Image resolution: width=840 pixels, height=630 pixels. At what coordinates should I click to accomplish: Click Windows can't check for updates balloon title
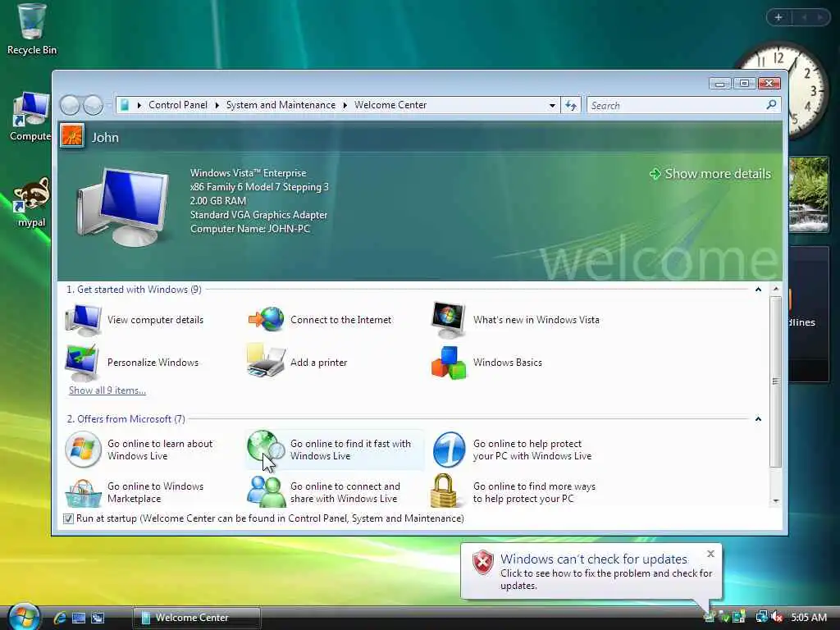(594, 559)
